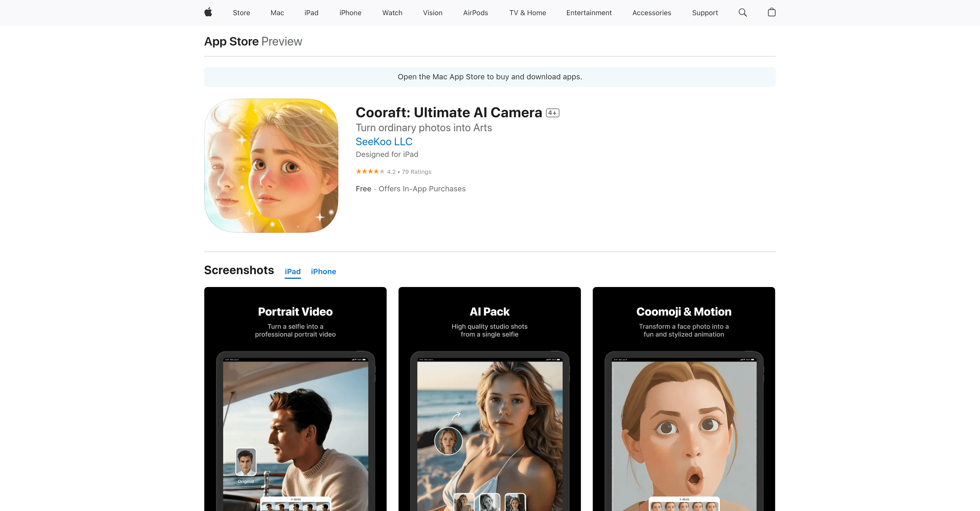Select the Watch section in the navigation
This screenshot has width=980, height=511.
tap(392, 13)
